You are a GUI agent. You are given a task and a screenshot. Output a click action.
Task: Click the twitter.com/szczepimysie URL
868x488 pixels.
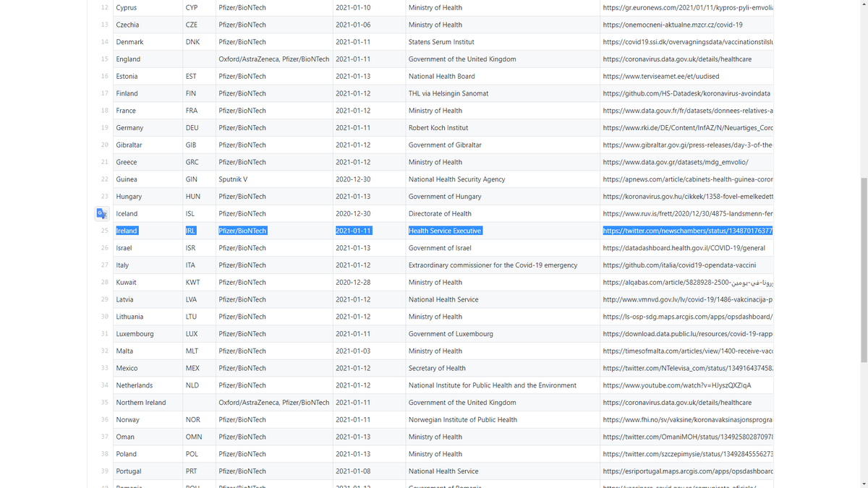click(x=687, y=454)
